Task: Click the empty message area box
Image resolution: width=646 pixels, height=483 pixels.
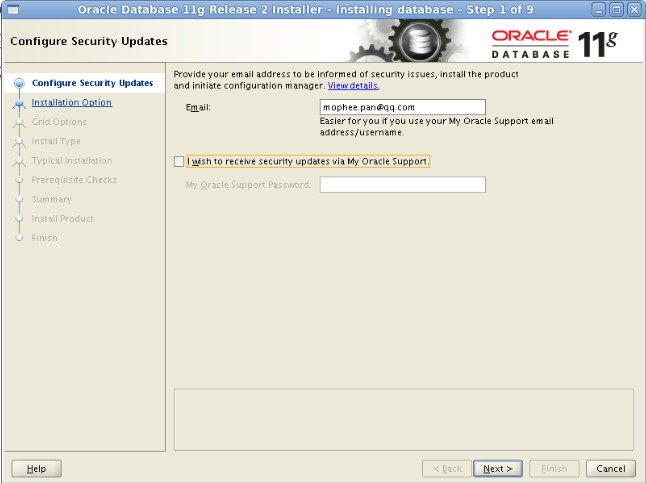Action: [x=403, y=420]
